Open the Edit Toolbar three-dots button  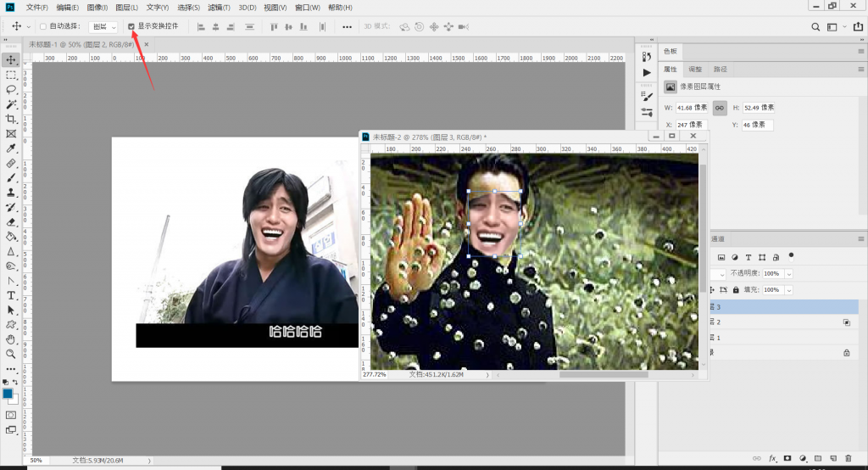coord(11,368)
